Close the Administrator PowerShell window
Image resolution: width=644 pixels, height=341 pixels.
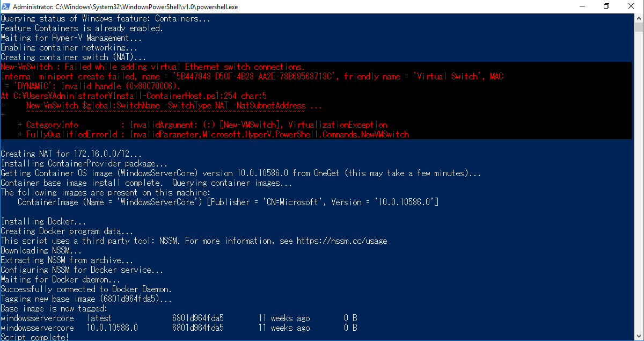(x=632, y=6)
